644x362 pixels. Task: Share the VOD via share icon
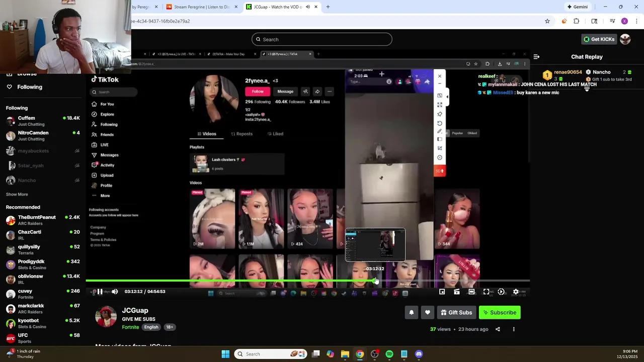[x=498, y=329]
